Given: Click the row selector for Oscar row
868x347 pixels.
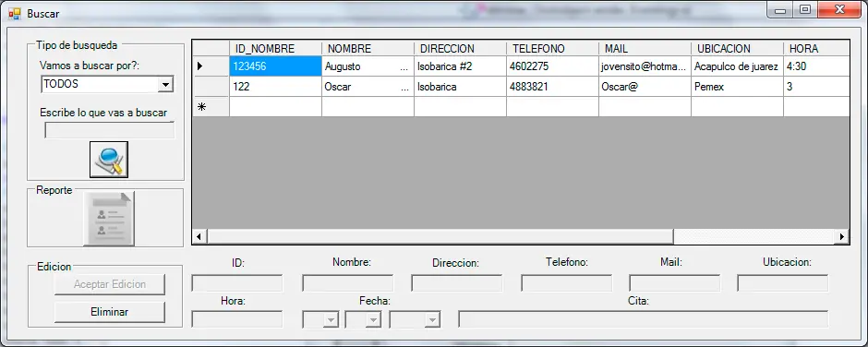Looking at the screenshot, I should (x=211, y=87).
